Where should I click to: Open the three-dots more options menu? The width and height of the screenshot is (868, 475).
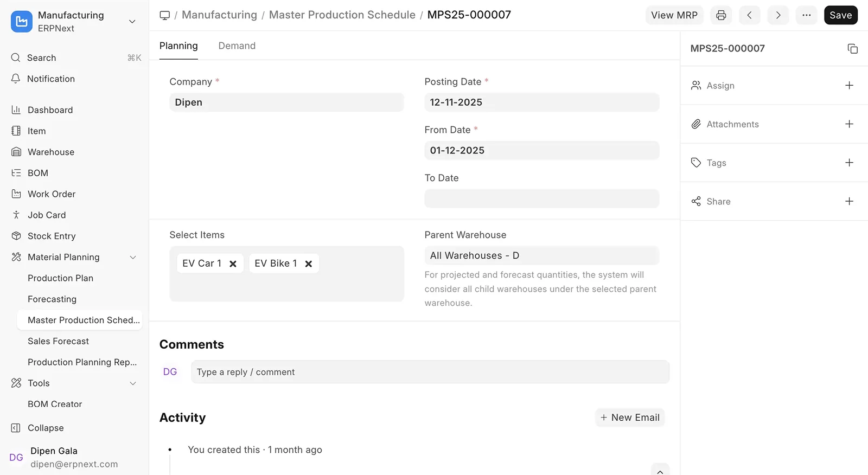click(806, 15)
